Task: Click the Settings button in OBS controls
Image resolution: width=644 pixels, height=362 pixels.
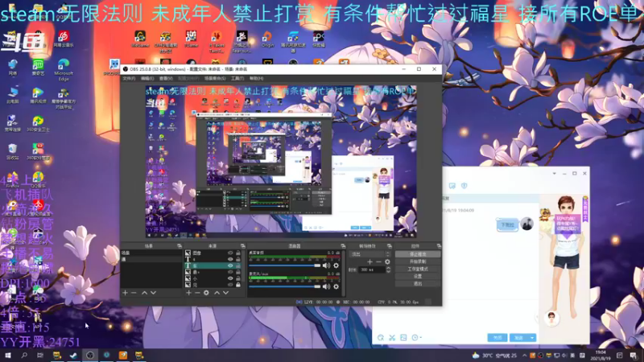Action: pos(418,276)
